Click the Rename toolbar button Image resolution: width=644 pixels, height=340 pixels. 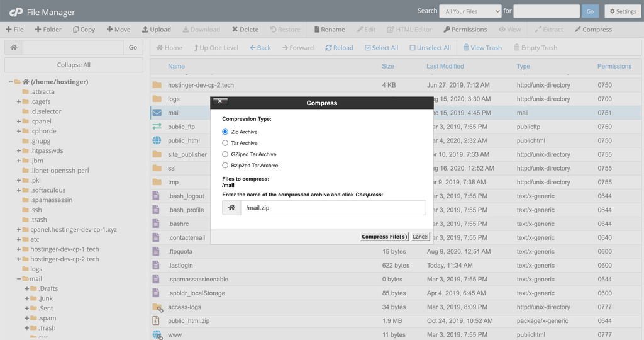point(330,30)
